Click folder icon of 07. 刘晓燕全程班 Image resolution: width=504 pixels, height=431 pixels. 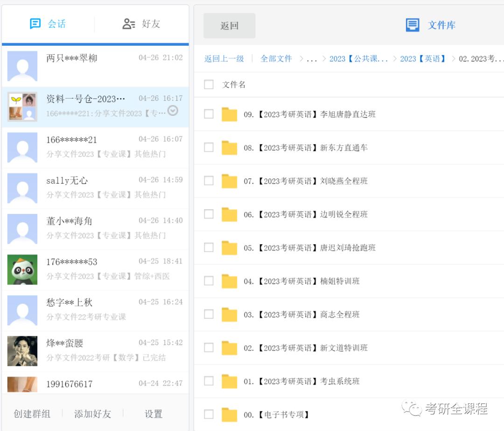229,181
